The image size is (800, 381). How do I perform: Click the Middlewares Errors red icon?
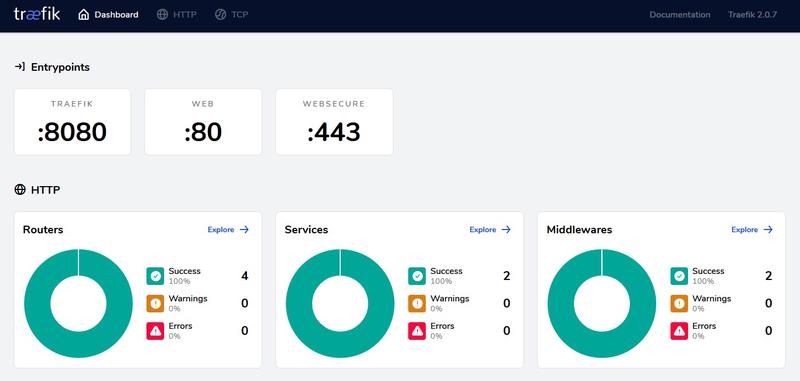pos(679,331)
